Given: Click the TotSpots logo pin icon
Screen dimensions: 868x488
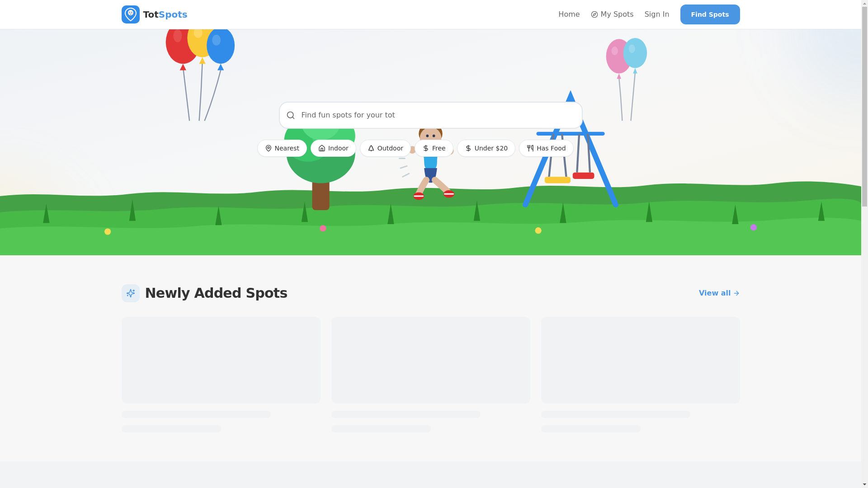Looking at the screenshot, I should coord(130,14).
